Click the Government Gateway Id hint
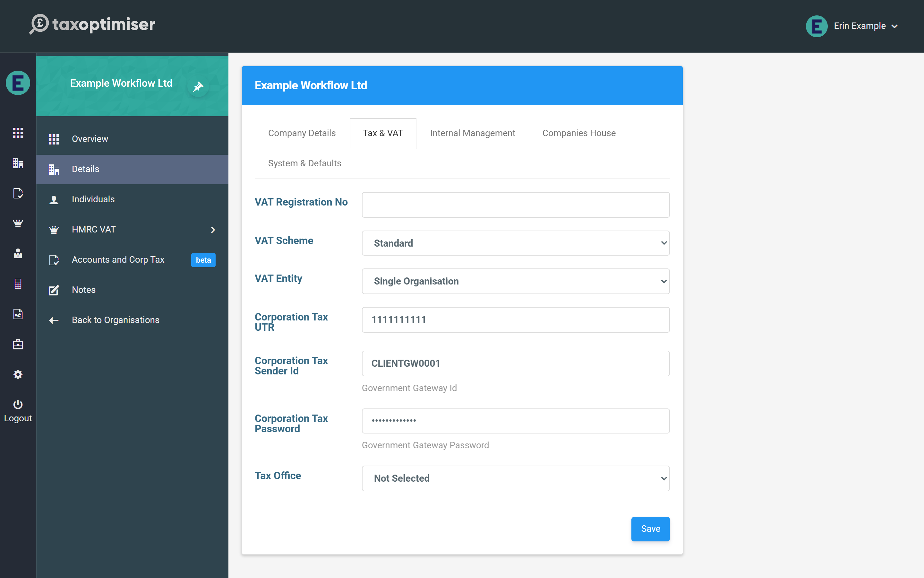 (x=409, y=388)
